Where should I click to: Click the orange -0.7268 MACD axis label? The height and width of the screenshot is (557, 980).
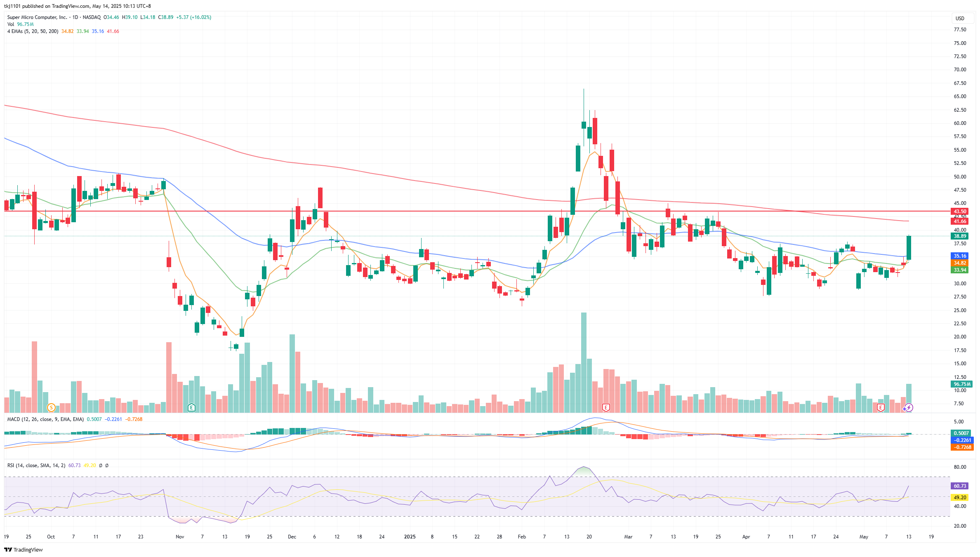[x=961, y=447]
